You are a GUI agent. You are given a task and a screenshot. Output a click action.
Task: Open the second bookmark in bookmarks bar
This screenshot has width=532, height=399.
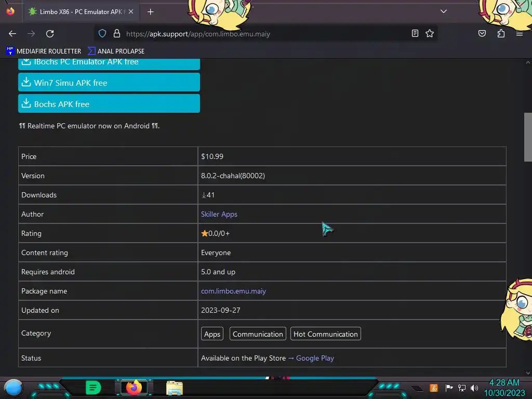(x=116, y=51)
